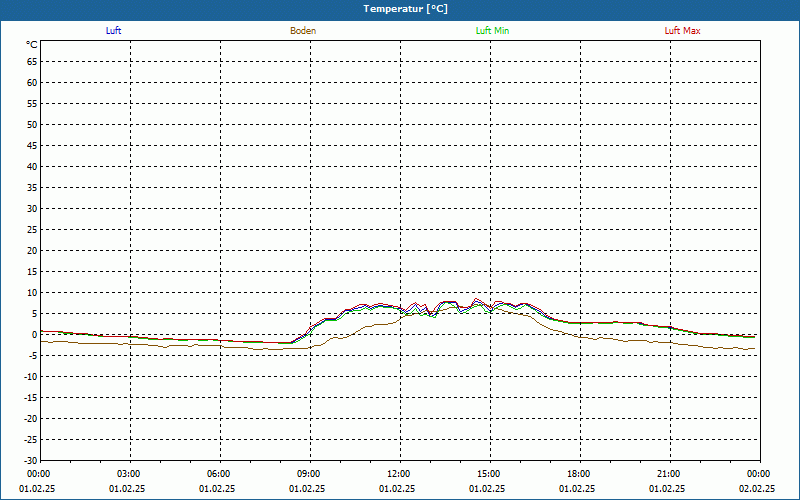Click the 15:00 time axis label
This screenshot has height=500, width=800.
491,474
